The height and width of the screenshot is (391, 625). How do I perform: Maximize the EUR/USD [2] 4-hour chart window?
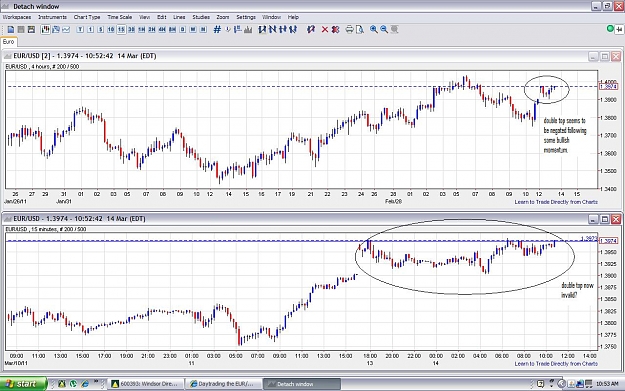click(x=605, y=56)
